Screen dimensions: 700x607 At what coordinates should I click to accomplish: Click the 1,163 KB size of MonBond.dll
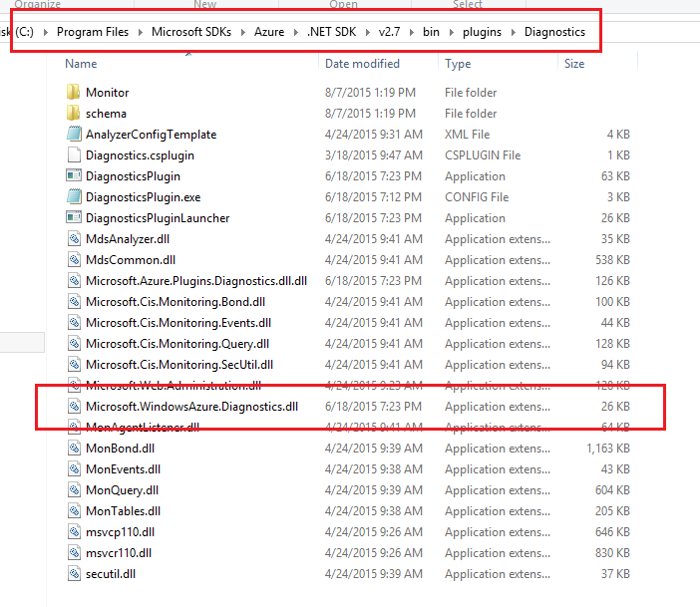coord(608,449)
